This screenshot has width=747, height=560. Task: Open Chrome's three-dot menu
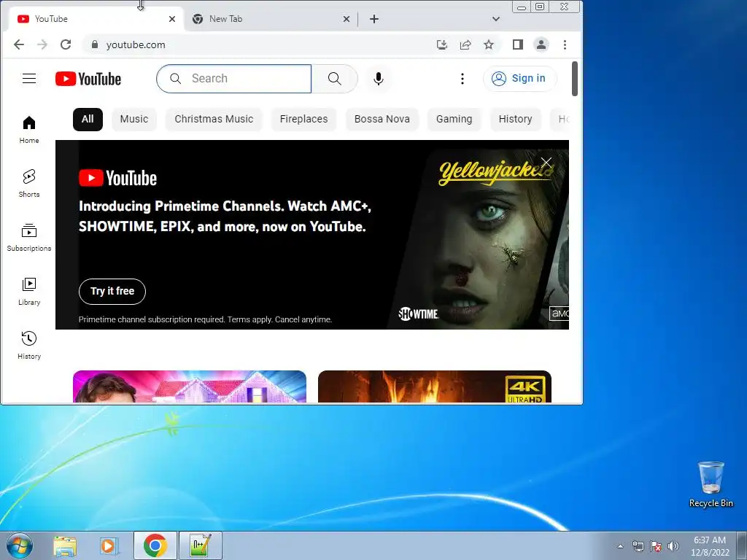[565, 44]
